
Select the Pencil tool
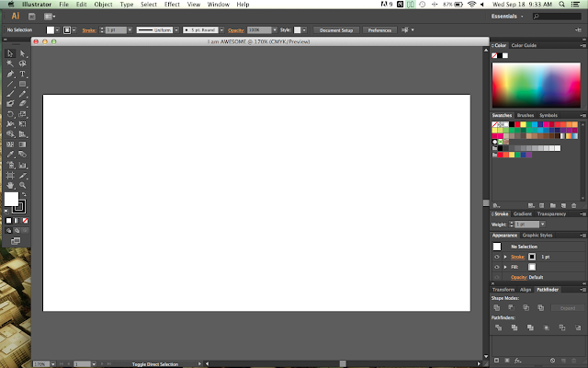[22, 94]
